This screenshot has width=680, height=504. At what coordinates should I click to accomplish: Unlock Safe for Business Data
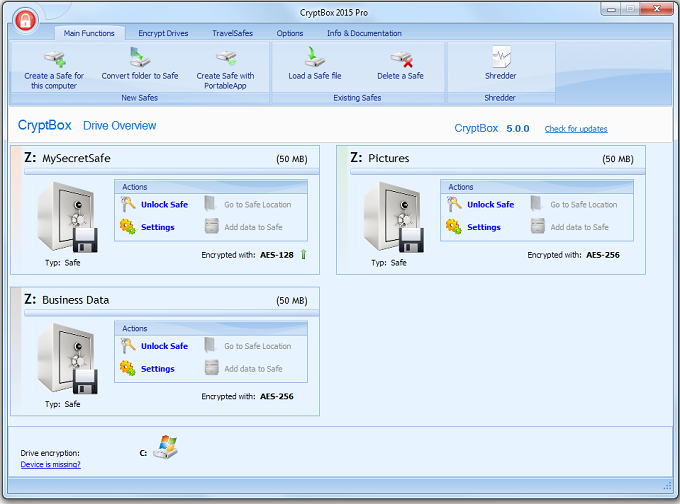[x=164, y=346]
